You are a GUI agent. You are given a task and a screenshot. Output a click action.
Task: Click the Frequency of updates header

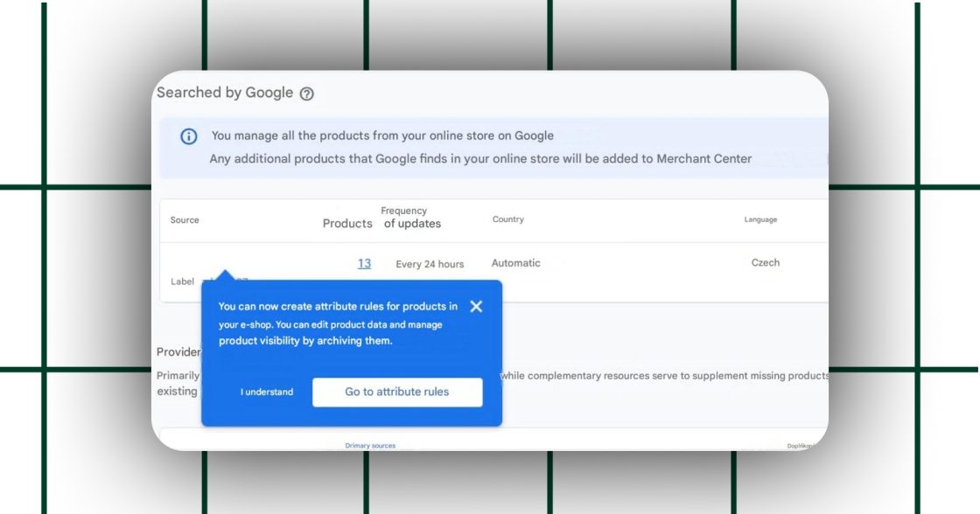pyautogui.click(x=411, y=218)
